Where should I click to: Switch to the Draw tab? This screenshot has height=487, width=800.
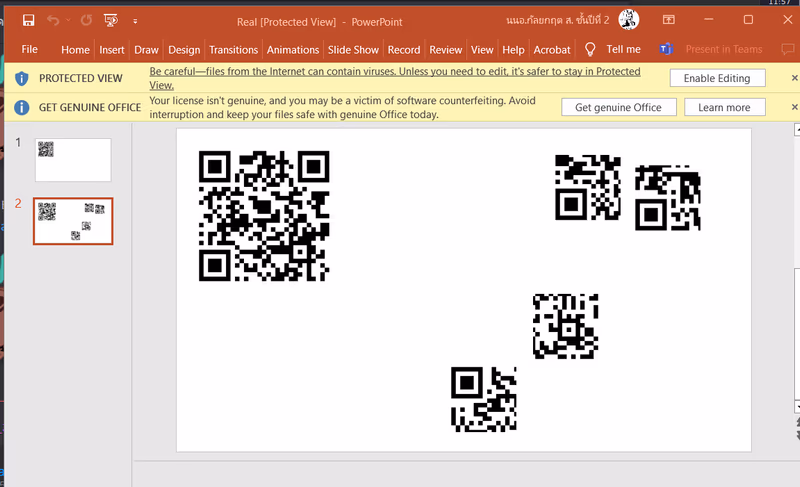pos(146,49)
